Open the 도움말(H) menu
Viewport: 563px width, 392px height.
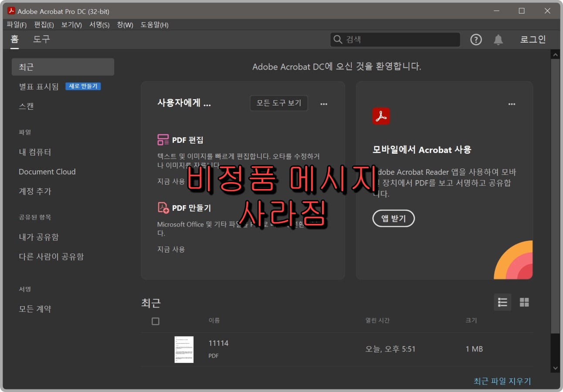coord(154,25)
